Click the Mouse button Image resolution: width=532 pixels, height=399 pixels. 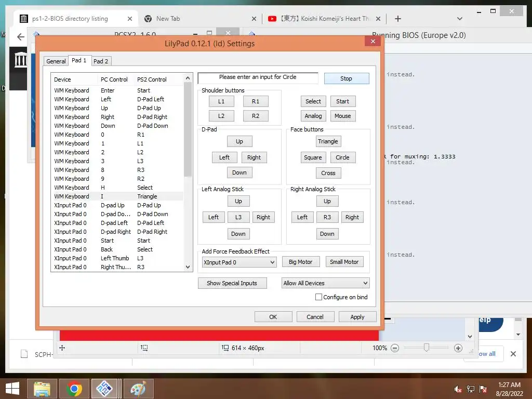point(343,116)
